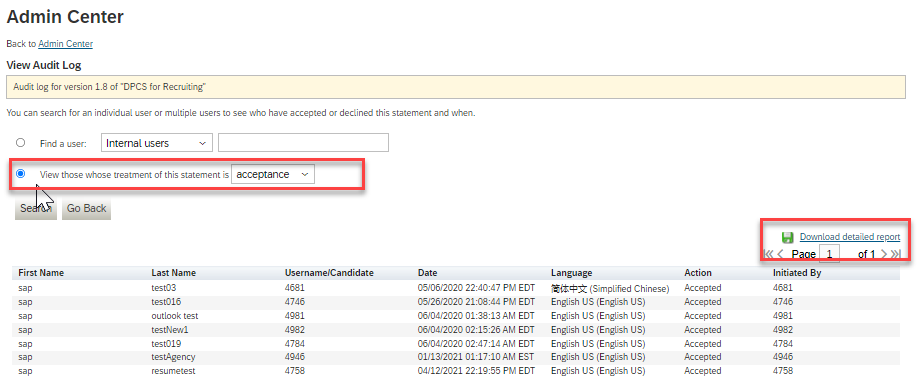
Task: Go to previous page arrow
Action: 780,254
